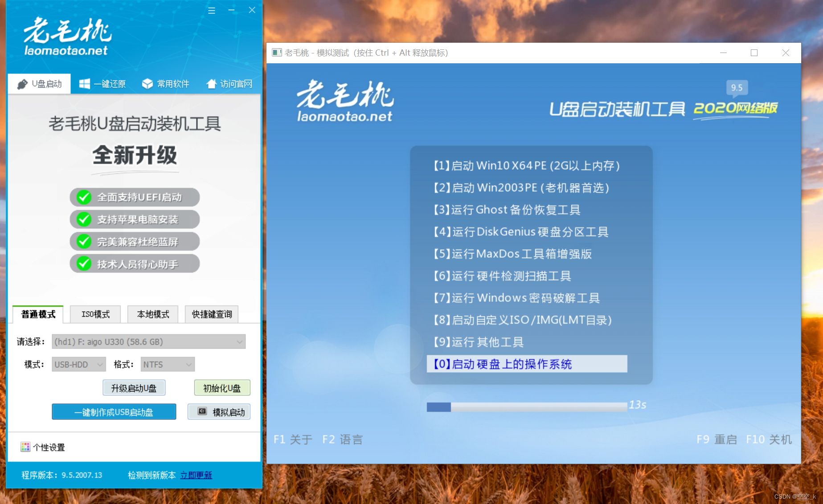
Task: Click the 程序版本: 9.5.2007.13 text
Action: pos(62,475)
